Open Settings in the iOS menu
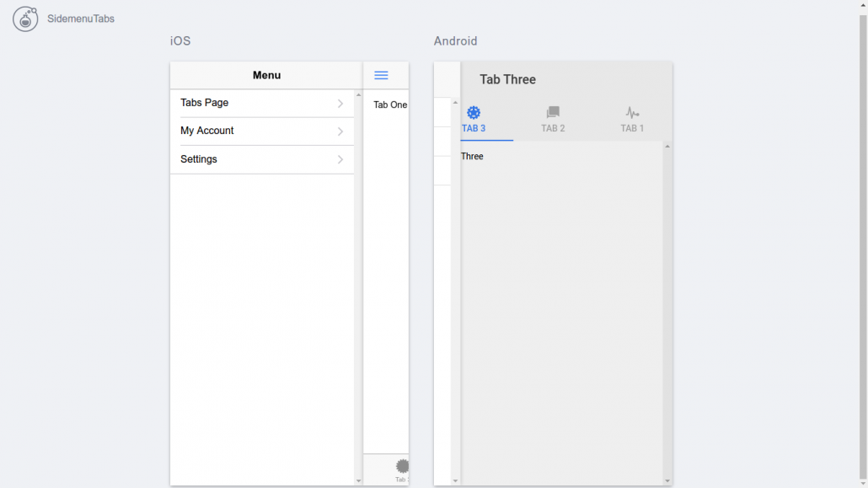868x488 pixels. (198, 158)
